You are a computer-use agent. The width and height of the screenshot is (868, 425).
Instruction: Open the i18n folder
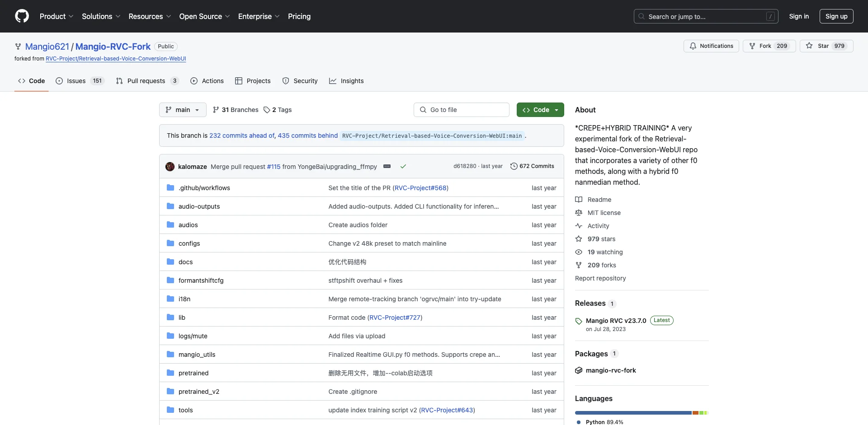(x=184, y=299)
